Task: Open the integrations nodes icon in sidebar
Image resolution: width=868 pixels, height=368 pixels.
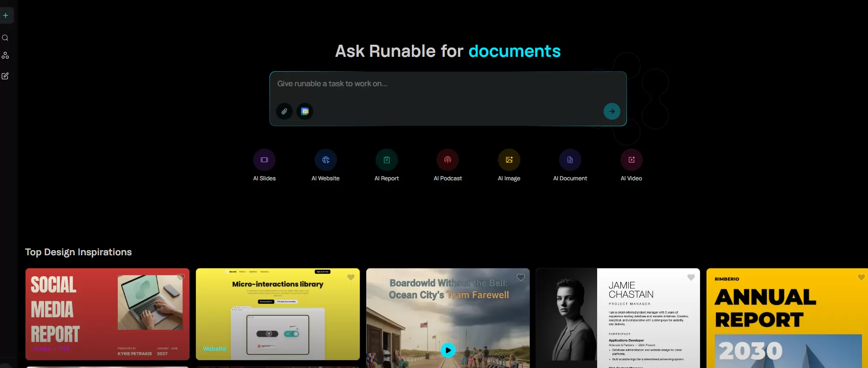Action: [x=5, y=55]
